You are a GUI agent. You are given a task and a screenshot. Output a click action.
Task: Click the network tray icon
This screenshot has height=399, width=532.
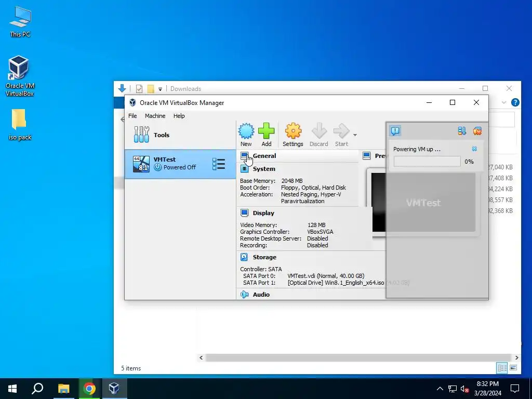453,389
